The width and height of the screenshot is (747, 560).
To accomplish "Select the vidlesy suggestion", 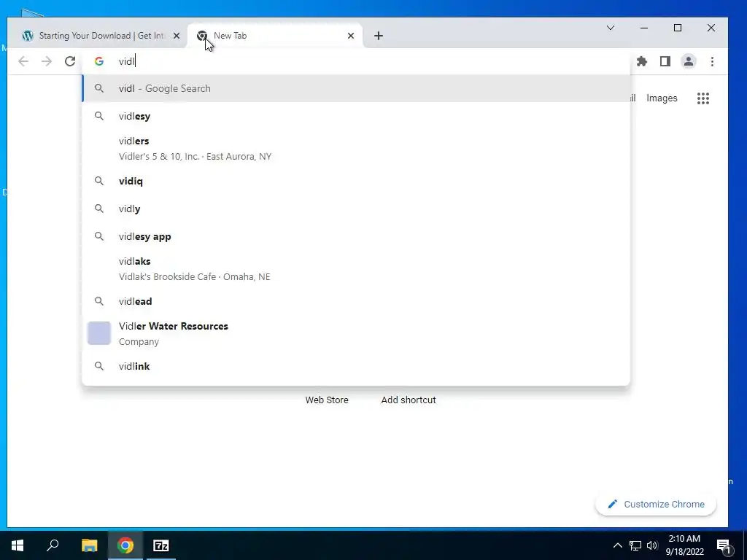I will (356, 116).
